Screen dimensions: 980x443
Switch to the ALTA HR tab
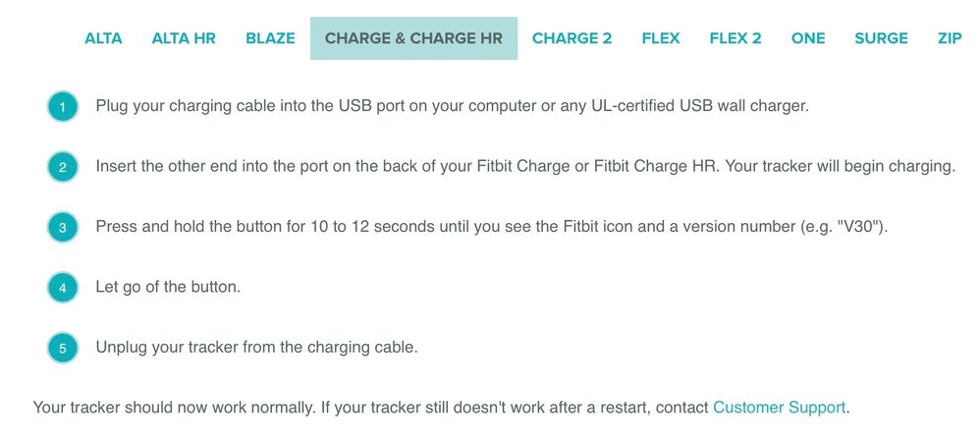tap(184, 38)
